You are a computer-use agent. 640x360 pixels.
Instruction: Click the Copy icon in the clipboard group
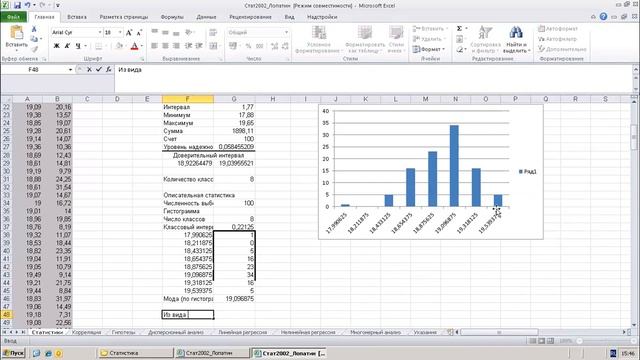(x=34, y=39)
